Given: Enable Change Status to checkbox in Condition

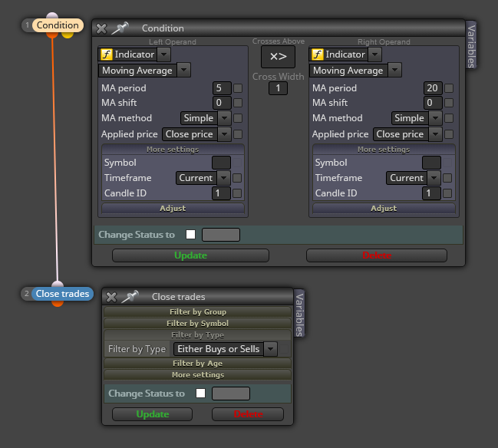Looking at the screenshot, I should click(x=190, y=234).
